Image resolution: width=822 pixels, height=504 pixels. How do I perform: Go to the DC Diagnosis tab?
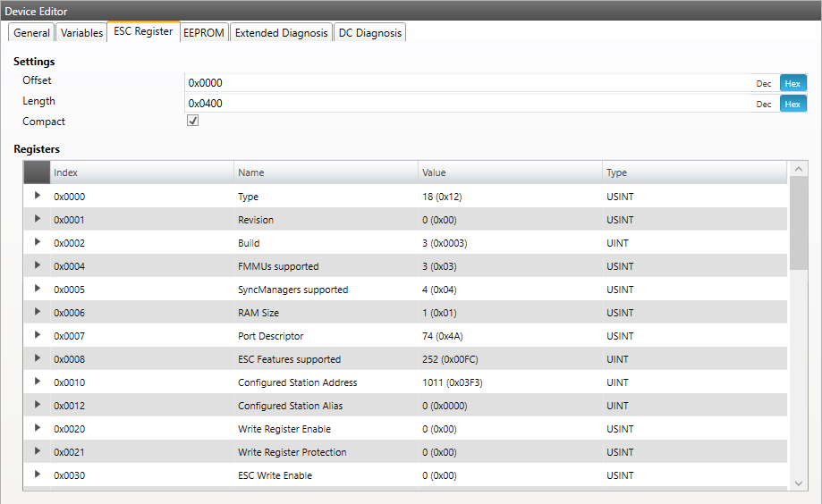pyautogui.click(x=369, y=33)
